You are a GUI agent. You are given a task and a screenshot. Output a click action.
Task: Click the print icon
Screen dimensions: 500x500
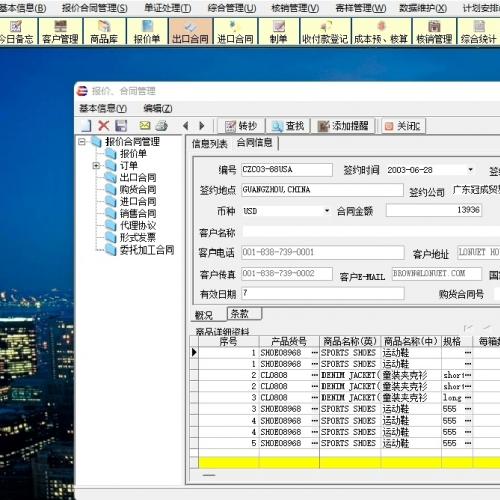pyautogui.click(x=162, y=126)
